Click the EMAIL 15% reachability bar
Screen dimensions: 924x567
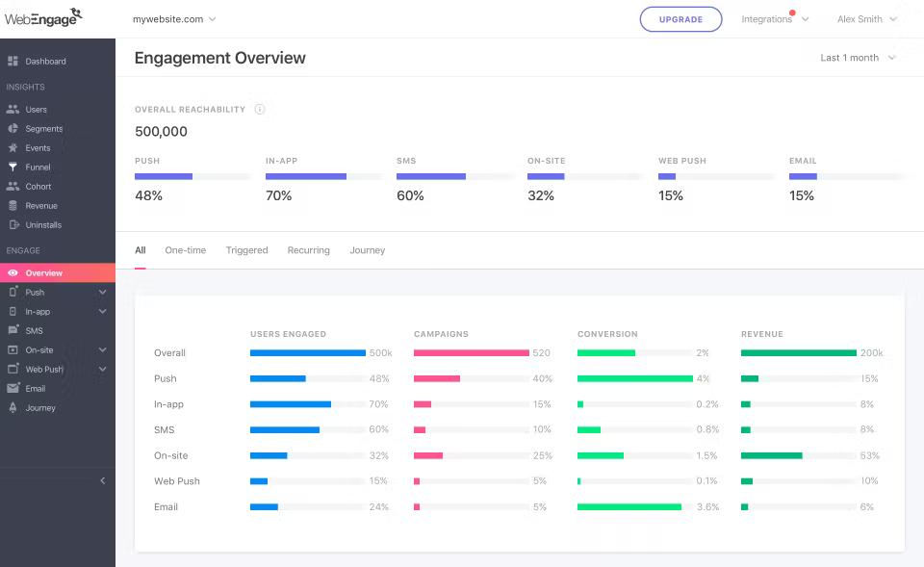(x=847, y=176)
